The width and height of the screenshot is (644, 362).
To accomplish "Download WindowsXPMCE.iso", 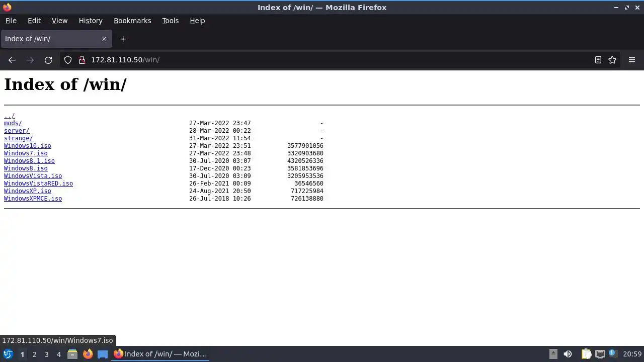I will pos(33,199).
